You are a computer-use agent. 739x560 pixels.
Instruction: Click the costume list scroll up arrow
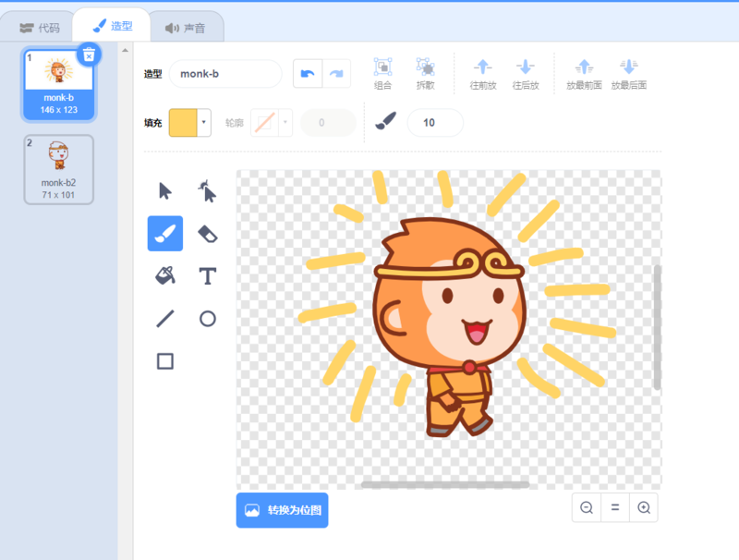point(125,50)
